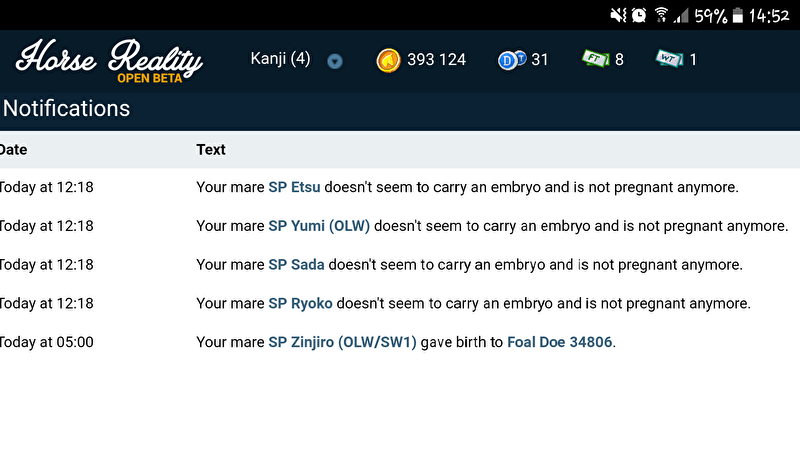View Foal Doe 34806 page
Image resolution: width=800 pixels, height=450 pixels.
click(x=560, y=342)
